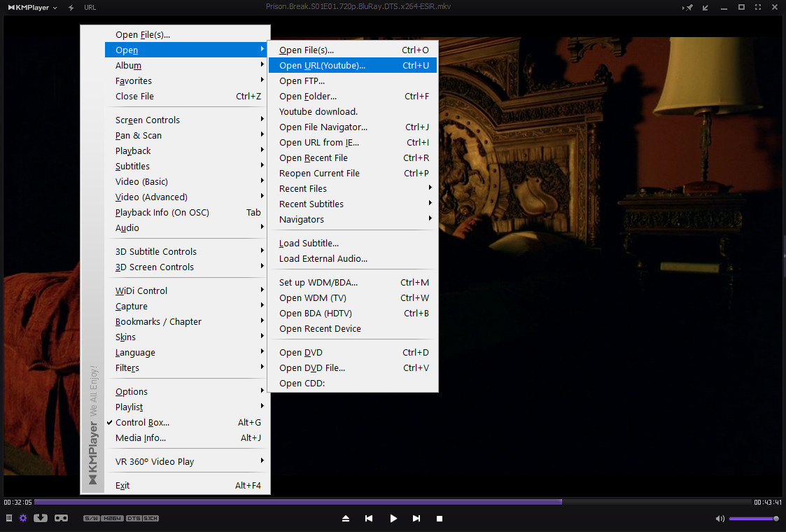786x532 pixels.
Task: Click the Play button in control bar
Action: pyautogui.click(x=393, y=518)
